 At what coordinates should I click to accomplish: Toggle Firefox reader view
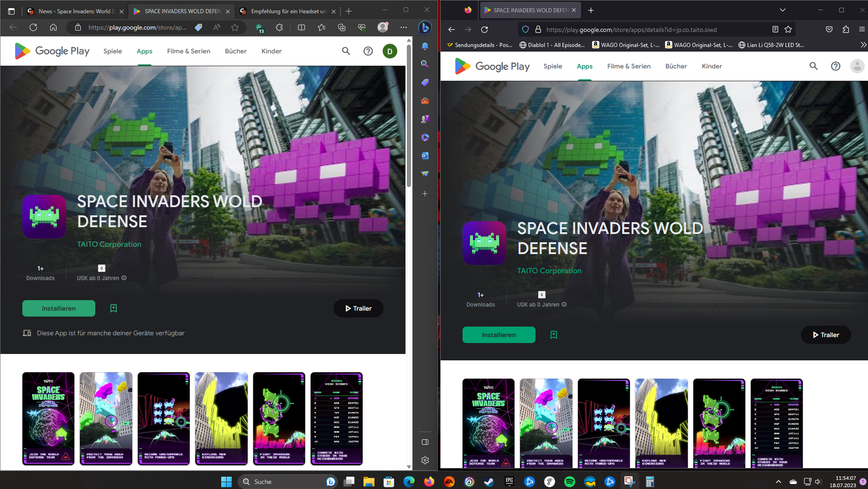click(x=775, y=30)
